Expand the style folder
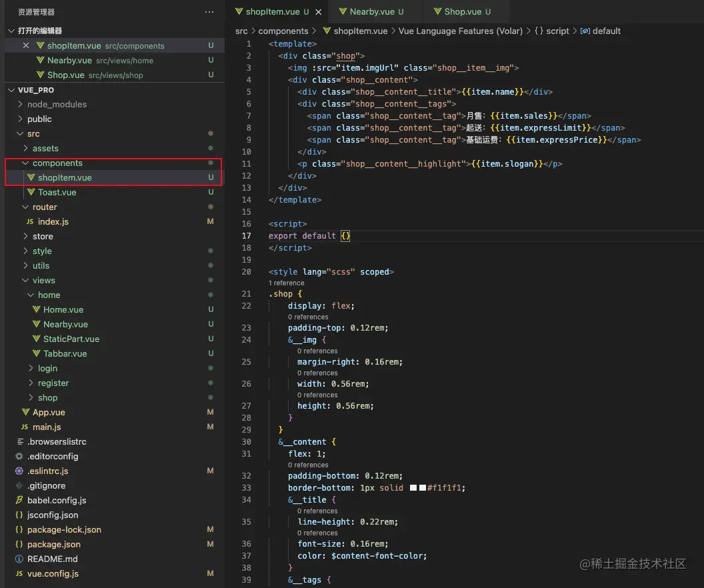 [x=25, y=251]
